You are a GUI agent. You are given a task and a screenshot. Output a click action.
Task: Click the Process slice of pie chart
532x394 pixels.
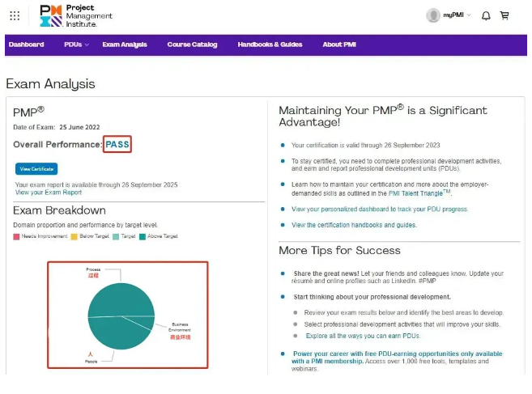(x=121, y=299)
